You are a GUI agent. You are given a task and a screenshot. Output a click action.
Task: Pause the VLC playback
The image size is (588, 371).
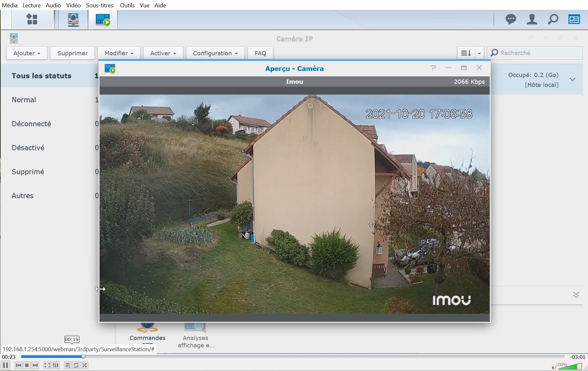pos(5,365)
